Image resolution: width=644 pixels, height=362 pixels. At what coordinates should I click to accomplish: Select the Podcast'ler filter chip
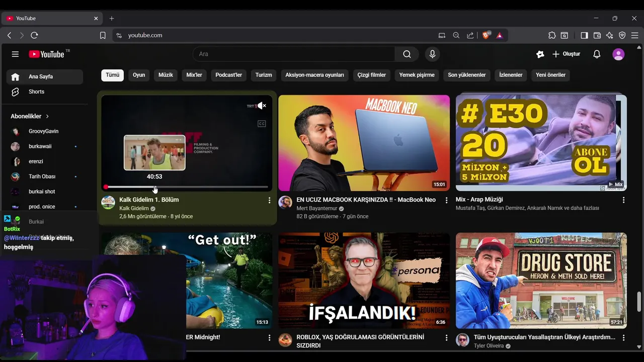(x=228, y=75)
